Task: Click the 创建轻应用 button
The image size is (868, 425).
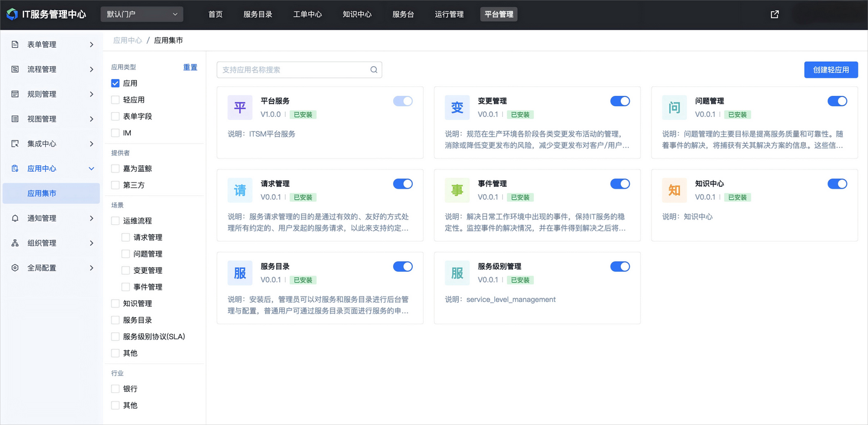Action: click(831, 69)
